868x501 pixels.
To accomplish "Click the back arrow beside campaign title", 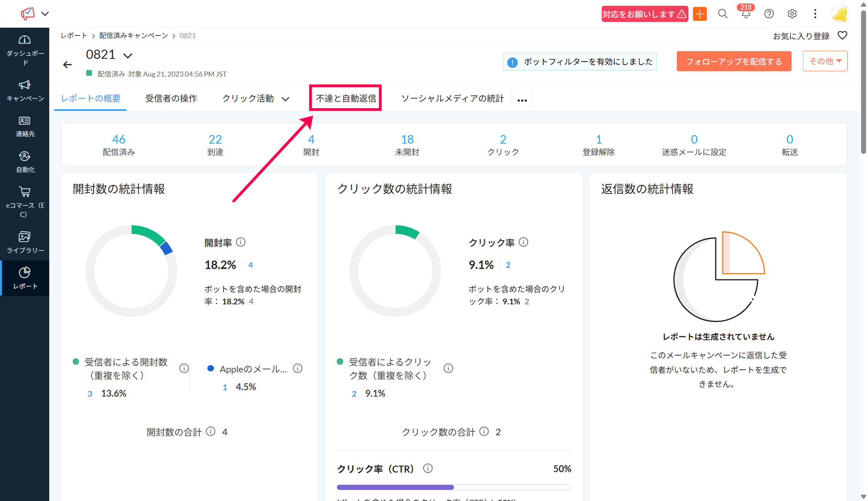I will (x=67, y=65).
